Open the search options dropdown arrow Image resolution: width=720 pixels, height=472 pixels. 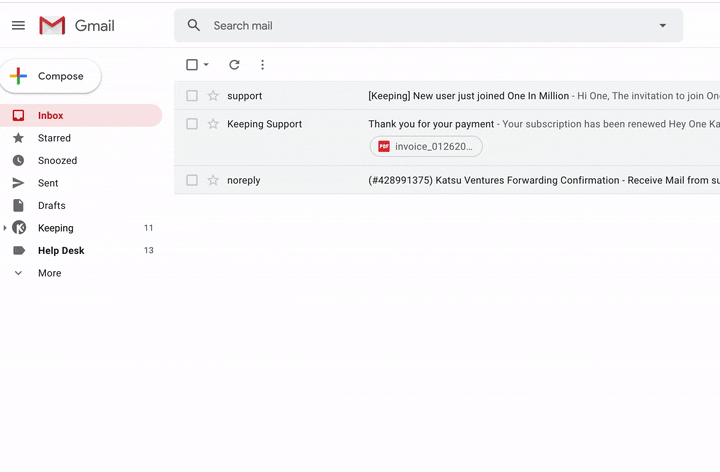[663, 25]
